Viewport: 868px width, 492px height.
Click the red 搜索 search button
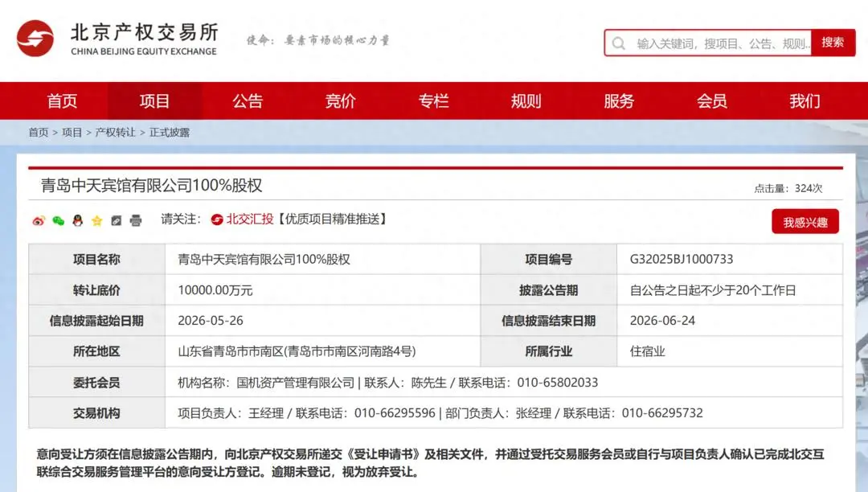833,43
